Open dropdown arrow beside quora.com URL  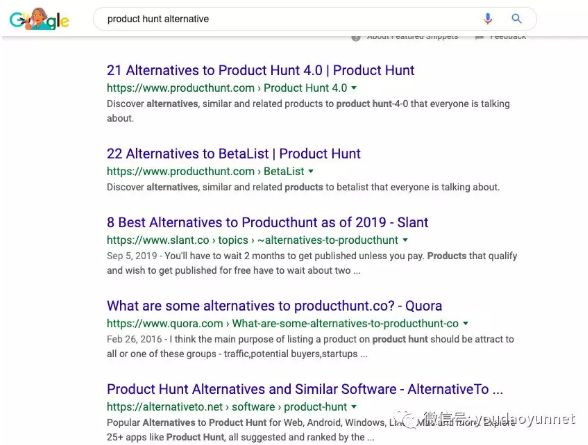[465, 323]
